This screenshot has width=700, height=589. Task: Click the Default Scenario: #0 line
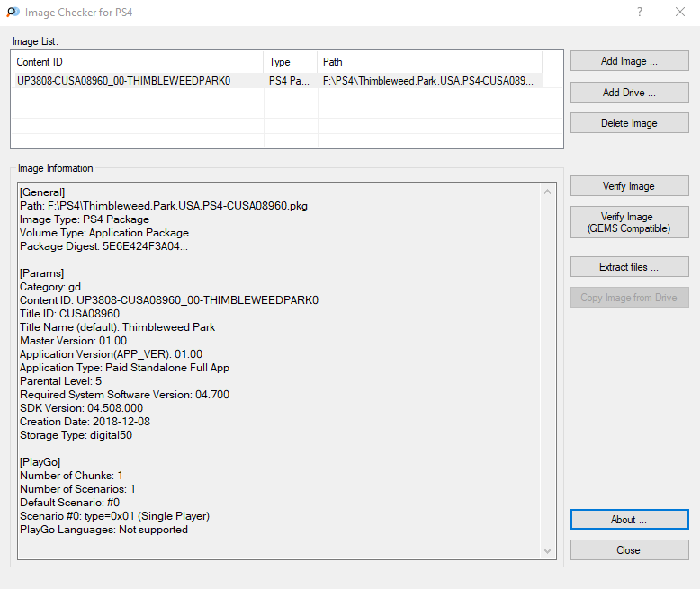click(69, 502)
